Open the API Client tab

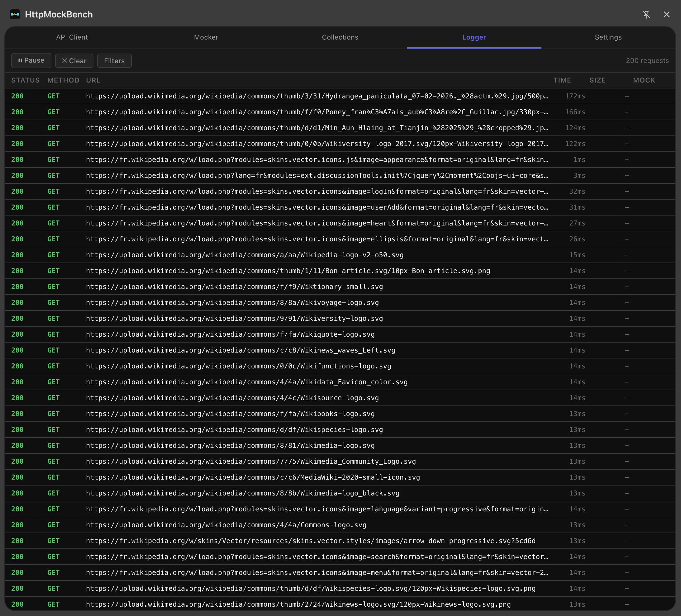point(72,37)
